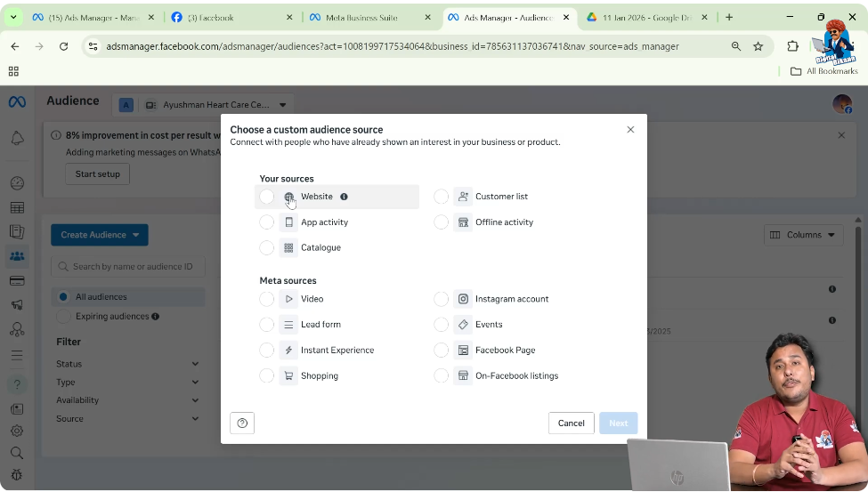Click the On-Facebook listings store icon

[463, 375]
